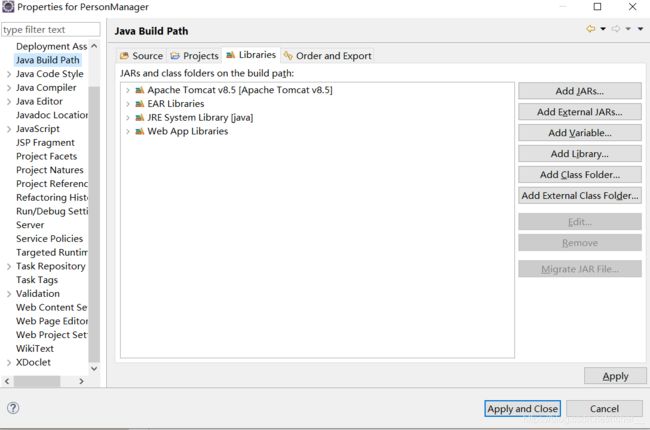This screenshot has height=430, width=650.
Task: Click the type filter text field
Action: coord(51,30)
